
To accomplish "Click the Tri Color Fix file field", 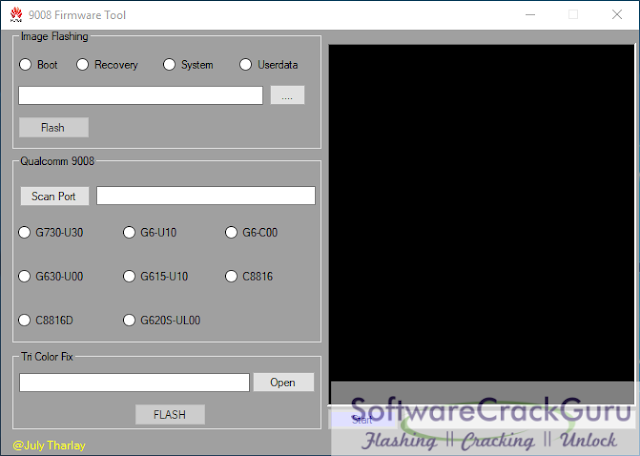I will pyautogui.click(x=134, y=383).
